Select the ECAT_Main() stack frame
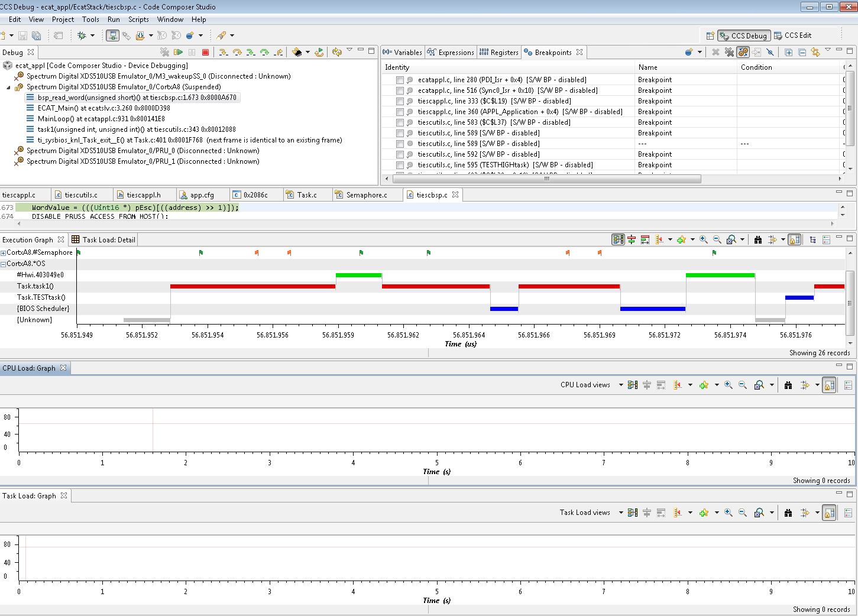Viewport: 858px width, 616px height. tap(103, 108)
